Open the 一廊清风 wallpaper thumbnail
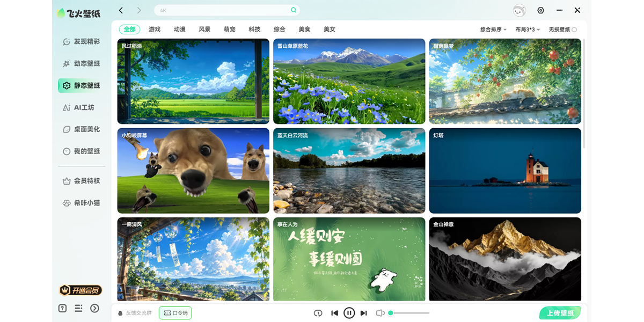 point(193,259)
